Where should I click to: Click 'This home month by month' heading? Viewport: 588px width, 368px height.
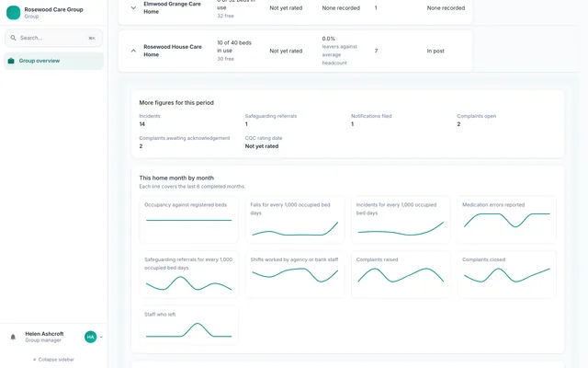[x=176, y=178]
